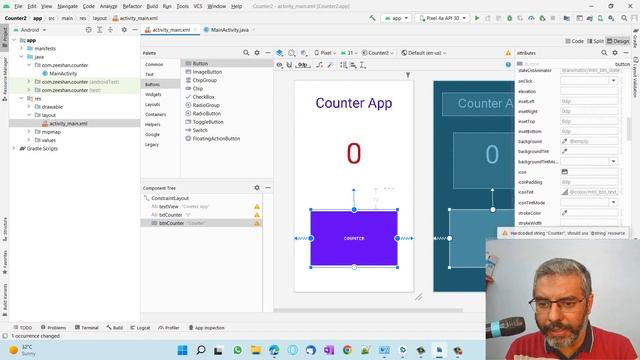Screen dimensions: 640x360
Task: Open API 31 version dropdown
Action: pos(349,53)
